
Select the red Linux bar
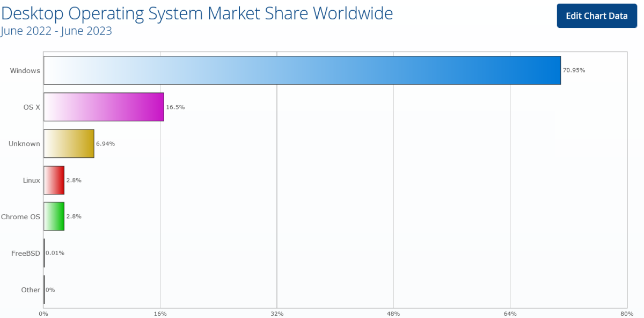[54, 180]
